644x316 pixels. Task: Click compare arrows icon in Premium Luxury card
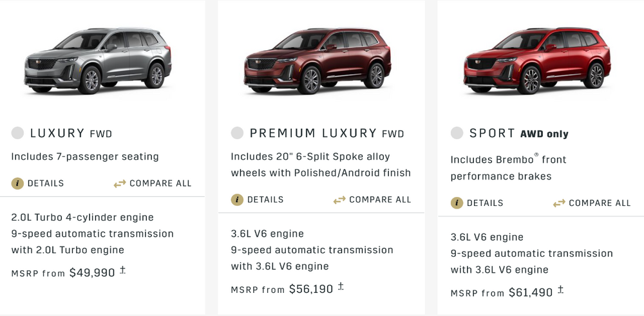point(339,200)
